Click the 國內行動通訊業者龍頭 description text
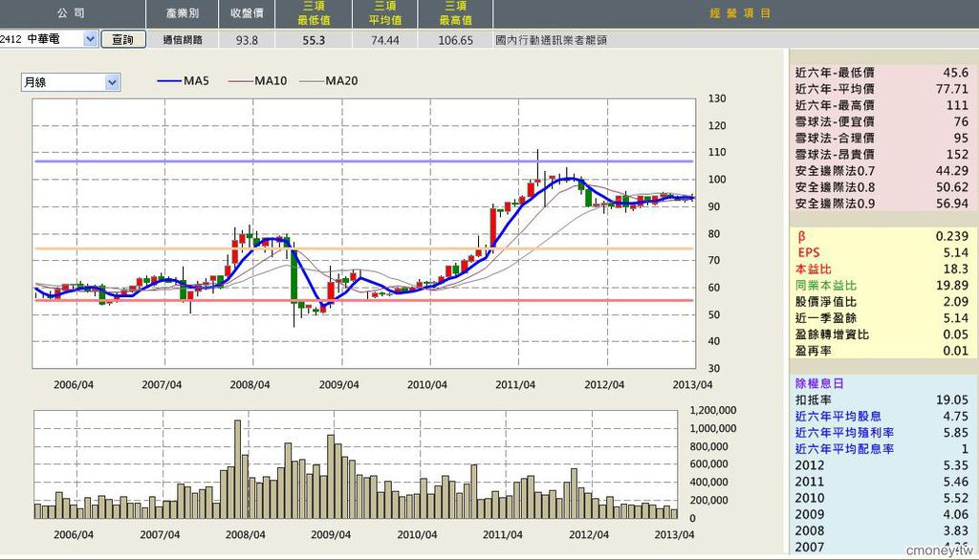This screenshot has width=979, height=560. click(552, 40)
